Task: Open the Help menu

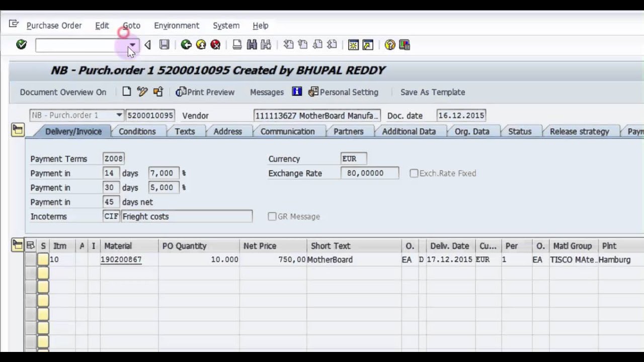Action: [x=260, y=25]
